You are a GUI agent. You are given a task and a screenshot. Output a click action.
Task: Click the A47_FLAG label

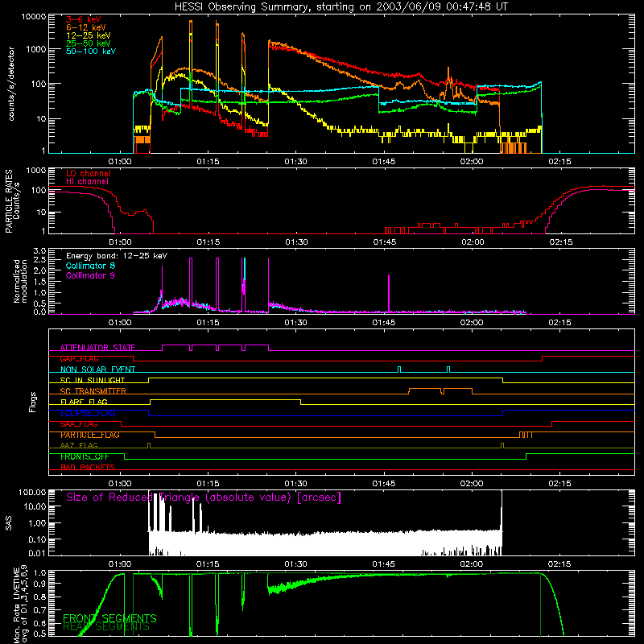coord(79,445)
